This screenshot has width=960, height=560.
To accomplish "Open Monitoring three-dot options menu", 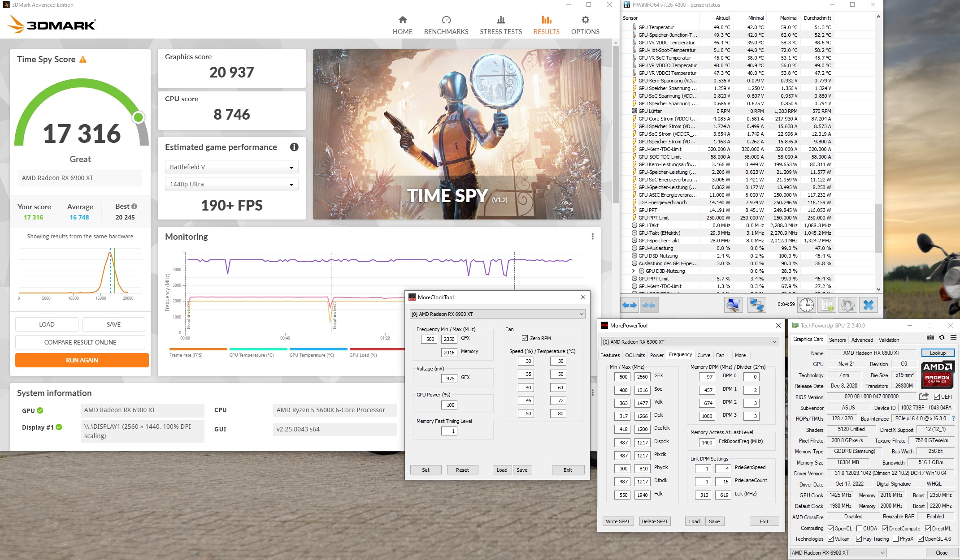I will pyautogui.click(x=592, y=237).
